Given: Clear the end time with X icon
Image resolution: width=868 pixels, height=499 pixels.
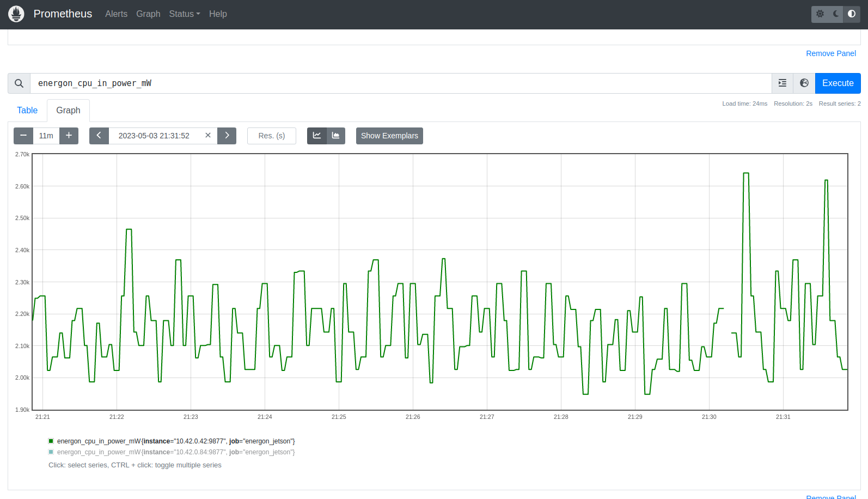Looking at the screenshot, I should [208, 136].
